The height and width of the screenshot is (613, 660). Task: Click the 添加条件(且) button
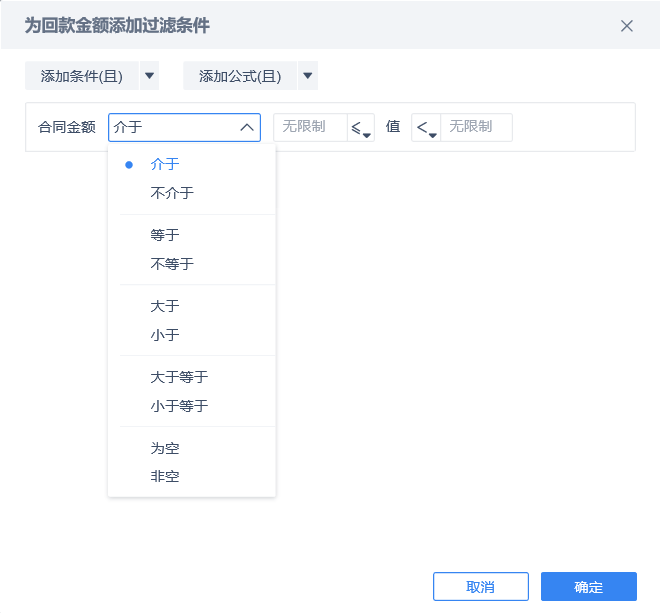click(81, 76)
